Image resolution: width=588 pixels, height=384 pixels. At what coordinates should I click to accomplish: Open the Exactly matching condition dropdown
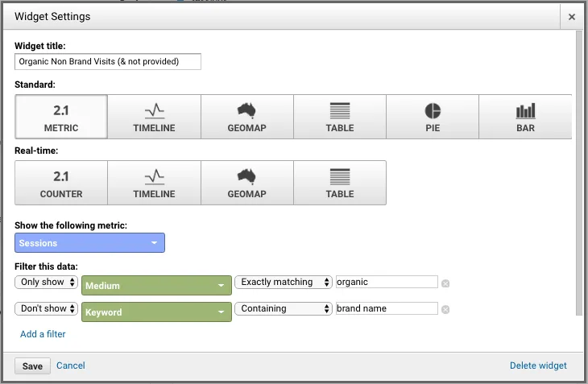(284, 282)
